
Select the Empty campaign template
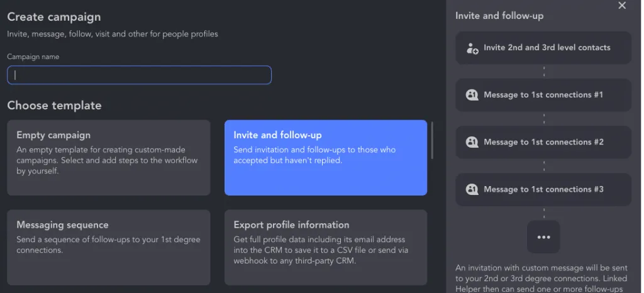tap(108, 158)
